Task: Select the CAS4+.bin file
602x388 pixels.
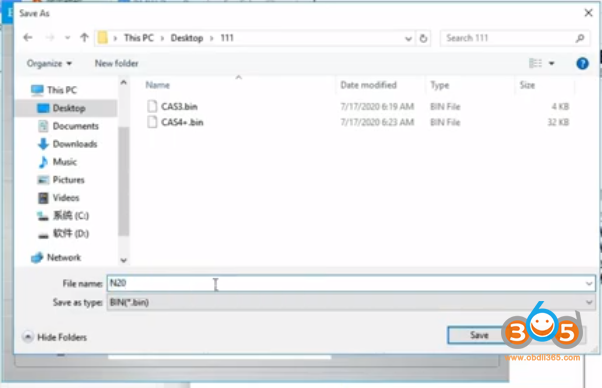Action: click(182, 122)
